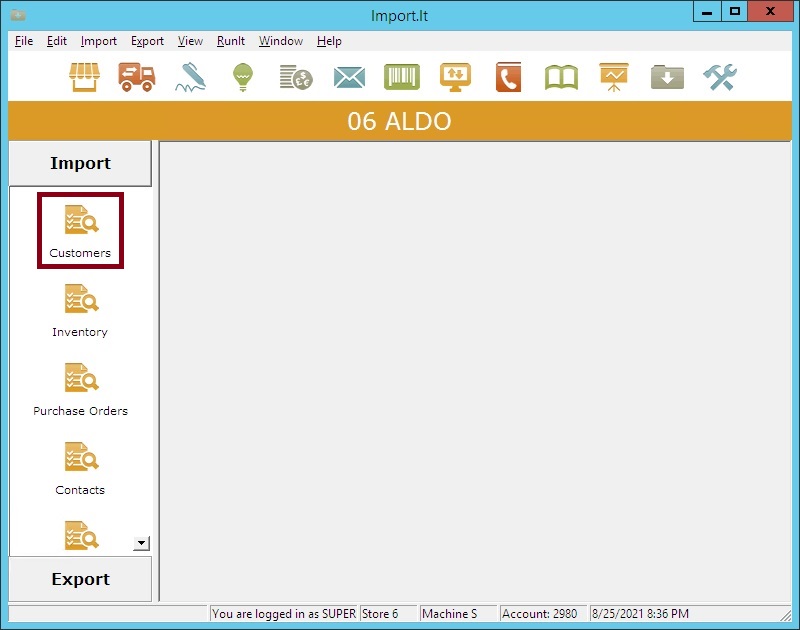This screenshot has width=800, height=630.
Task: Maximize the Import.It window
Action: [735, 12]
